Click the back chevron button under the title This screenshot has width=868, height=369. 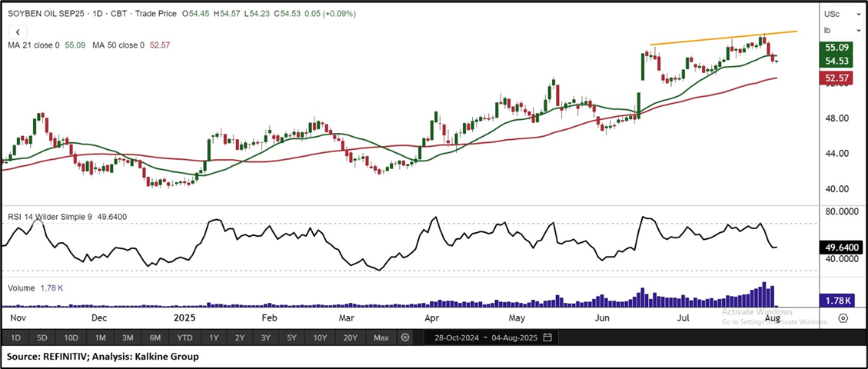[x=17, y=32]
